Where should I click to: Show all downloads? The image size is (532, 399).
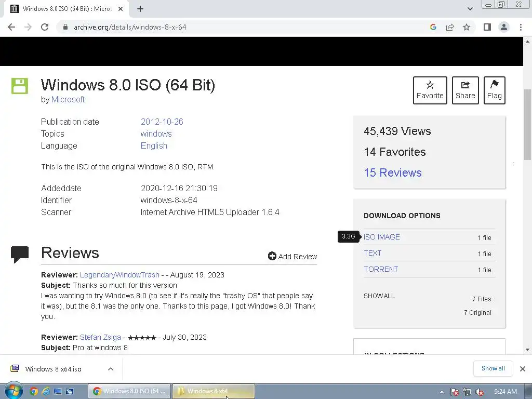click(x=493, y=368)
